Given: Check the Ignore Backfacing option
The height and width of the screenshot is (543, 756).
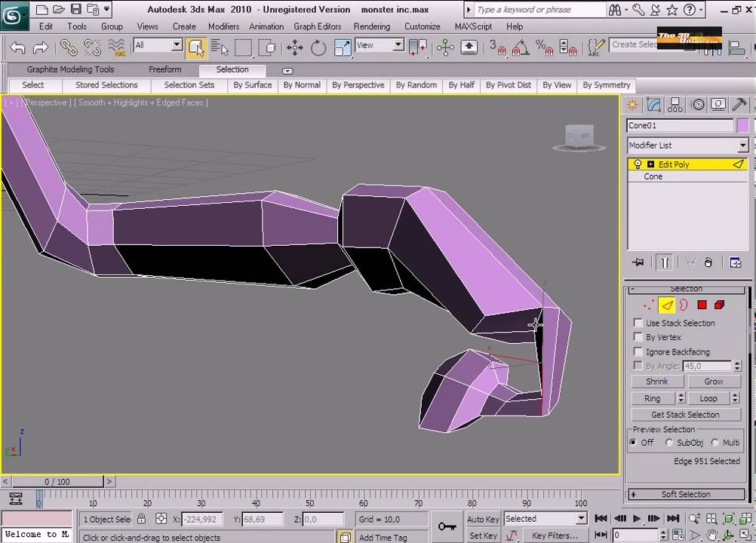Looking at the screenshot, I should (x=638, y=352).
